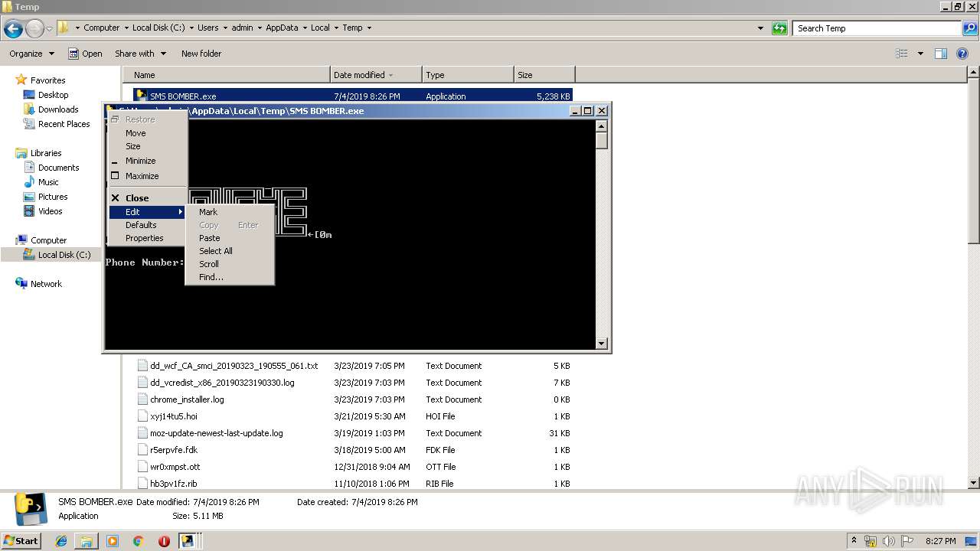Click the SMS BOMBER python taskbar icon
This screenshot has height=551, width=980.
[x=188, y=541]
